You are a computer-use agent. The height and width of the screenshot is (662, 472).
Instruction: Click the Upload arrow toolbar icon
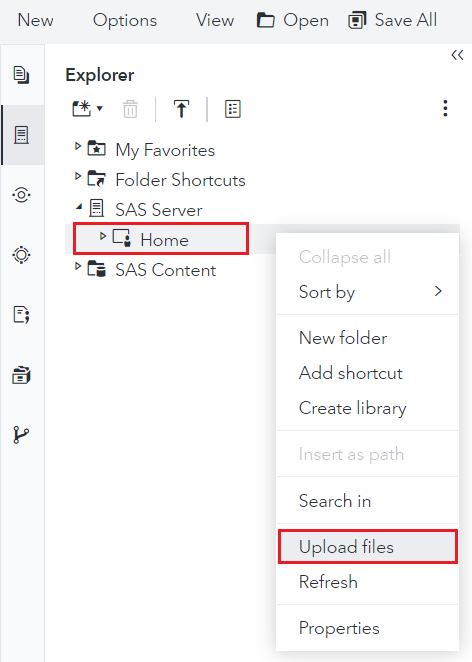point(182,109)
